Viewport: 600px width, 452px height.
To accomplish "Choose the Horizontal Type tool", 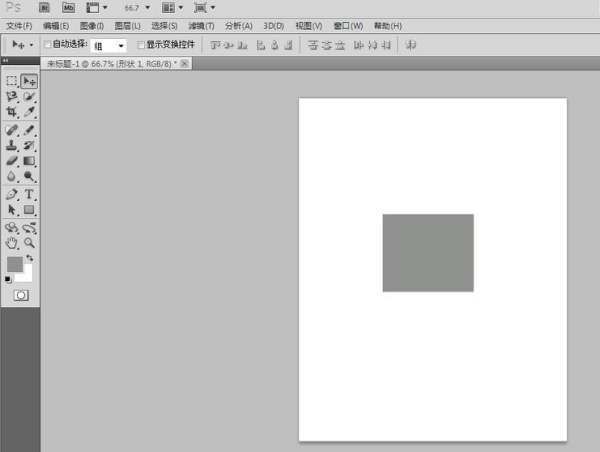I will point(30,194).
